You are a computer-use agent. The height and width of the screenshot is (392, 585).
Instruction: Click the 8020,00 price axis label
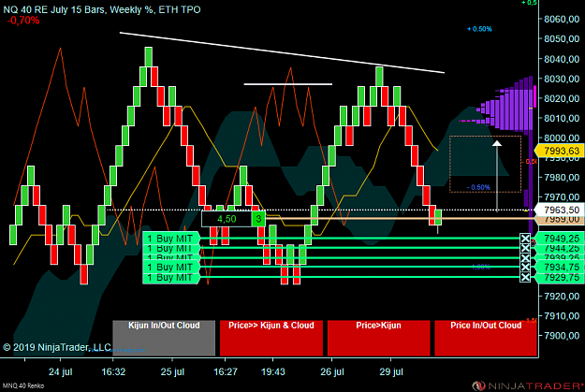[562, 98]
